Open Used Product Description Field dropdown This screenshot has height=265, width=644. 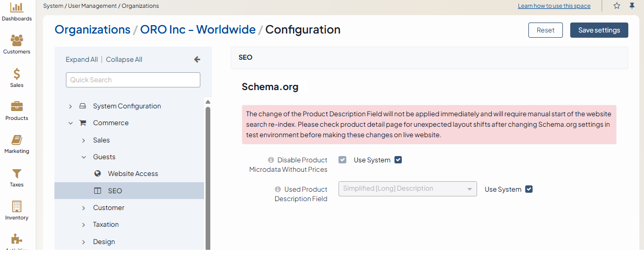click(x=408, y=189)
